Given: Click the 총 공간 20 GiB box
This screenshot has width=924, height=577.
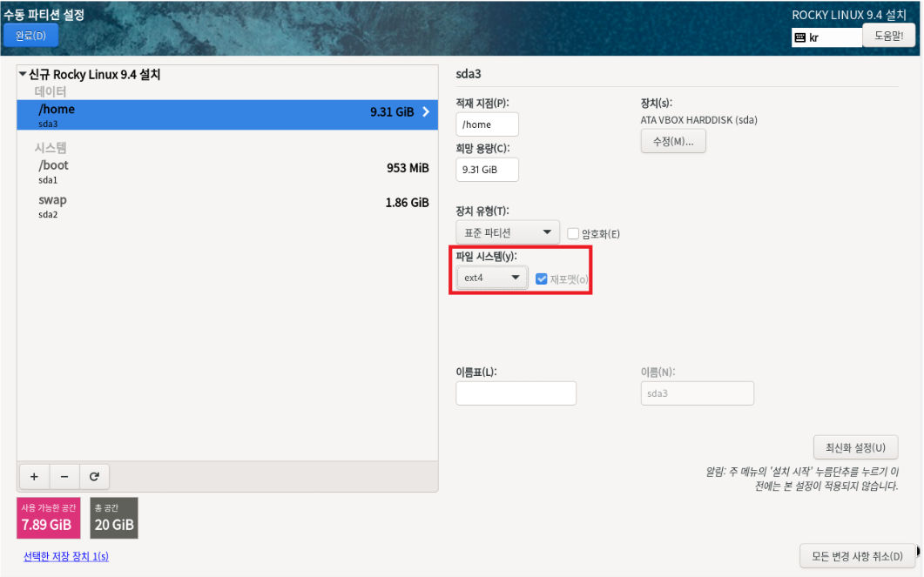Looking at the screenshot, I should pyautogui.click(x=114, y=518).
